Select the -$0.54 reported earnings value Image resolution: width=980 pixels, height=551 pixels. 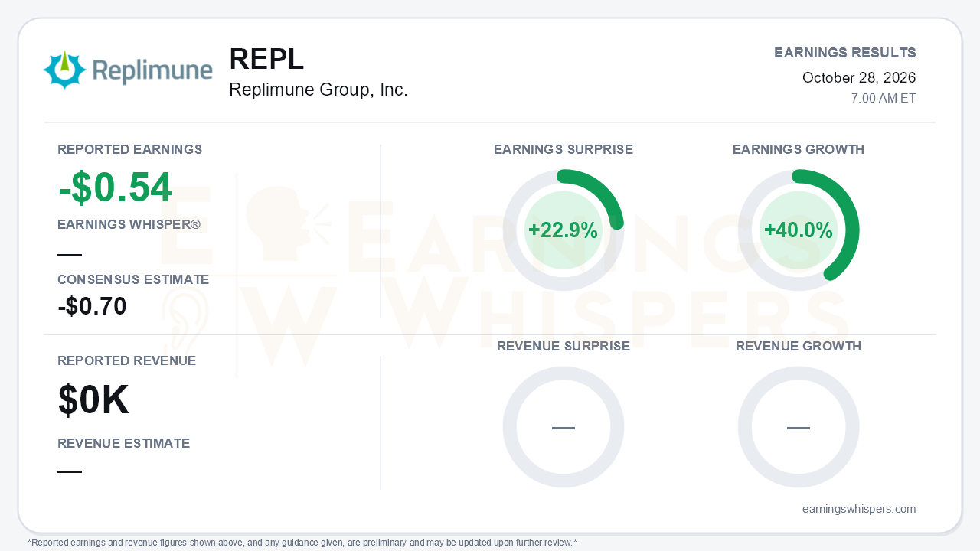pyautogui.click(x=115, y=187)
